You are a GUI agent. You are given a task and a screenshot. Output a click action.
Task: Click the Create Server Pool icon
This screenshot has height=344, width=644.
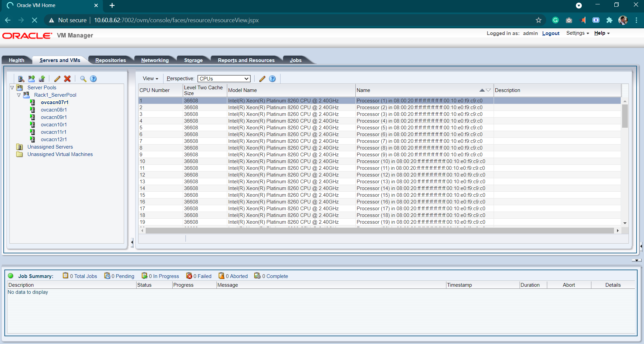(32, 79)
